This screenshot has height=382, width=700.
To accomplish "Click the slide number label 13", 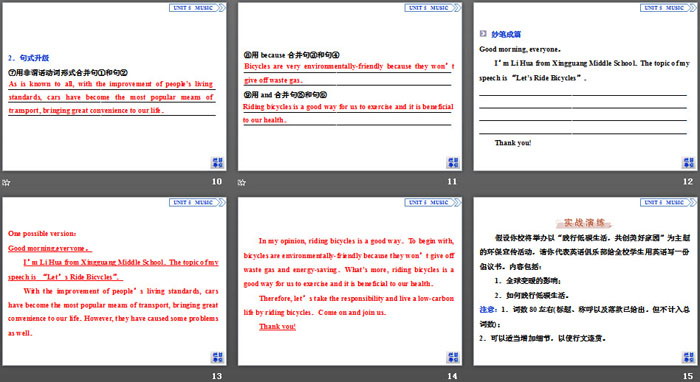I will (217, 376).
